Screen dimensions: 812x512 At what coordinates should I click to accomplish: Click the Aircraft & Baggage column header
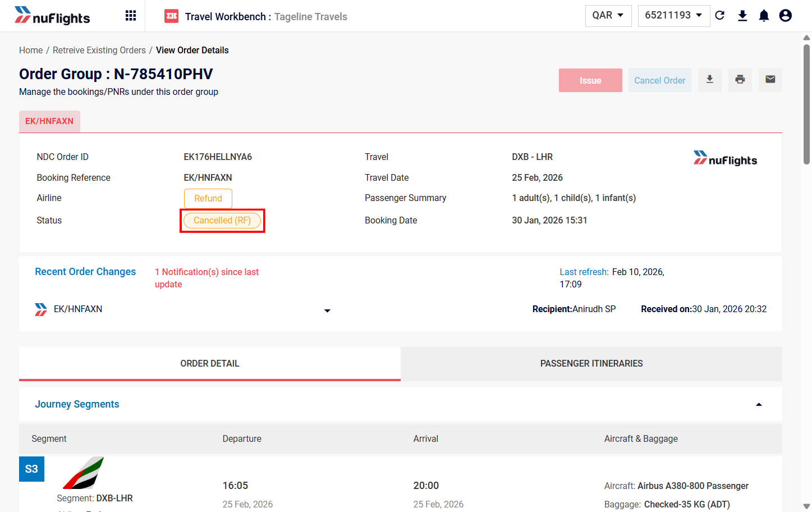[641, 439]
